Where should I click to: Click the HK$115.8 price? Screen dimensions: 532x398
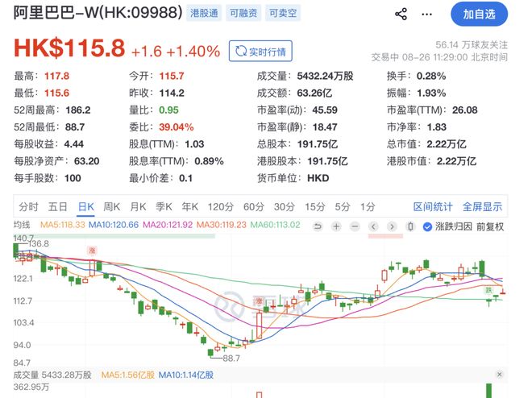click(69, 48)
